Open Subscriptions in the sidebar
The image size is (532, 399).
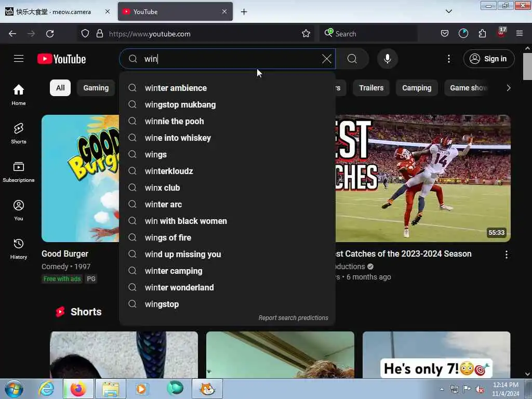point(19,171)
